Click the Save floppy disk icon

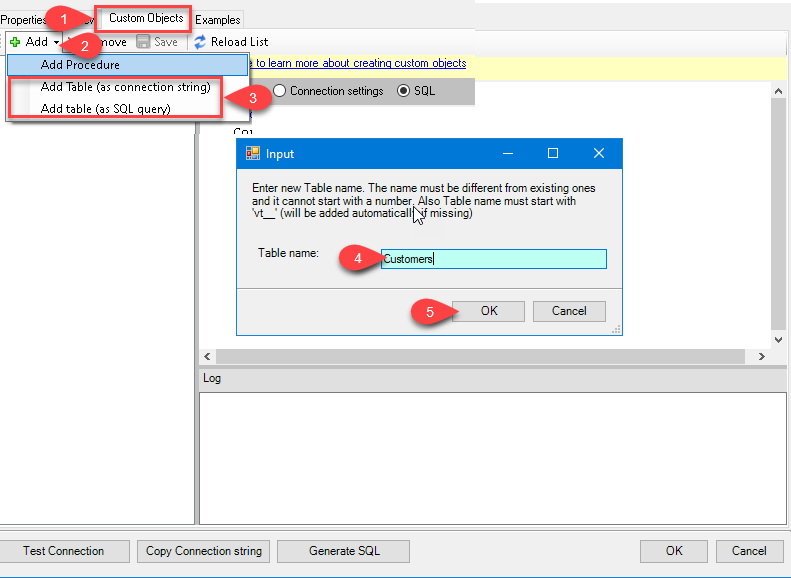(x=143, y=42)
